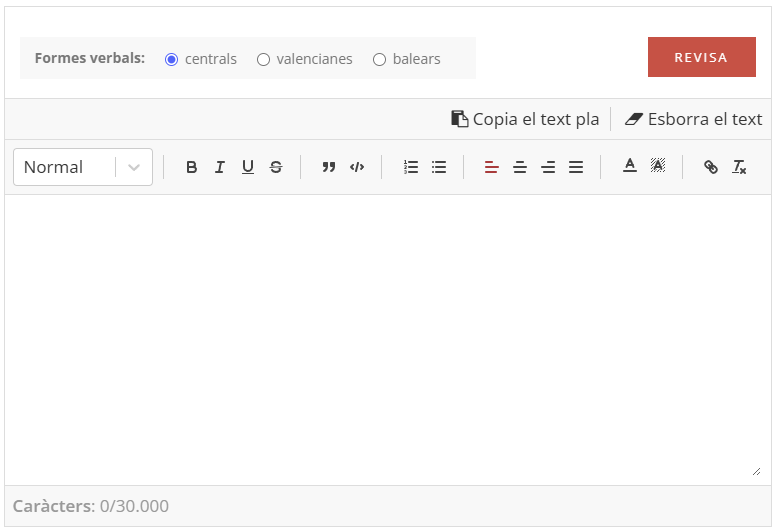Click the REVISA button
777x532 pixels.
pyautogui.click(x=702, y=57)
